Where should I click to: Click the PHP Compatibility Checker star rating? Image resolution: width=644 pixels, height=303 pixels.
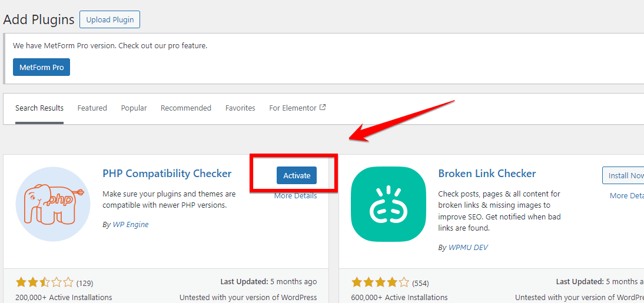pos(45,282)
